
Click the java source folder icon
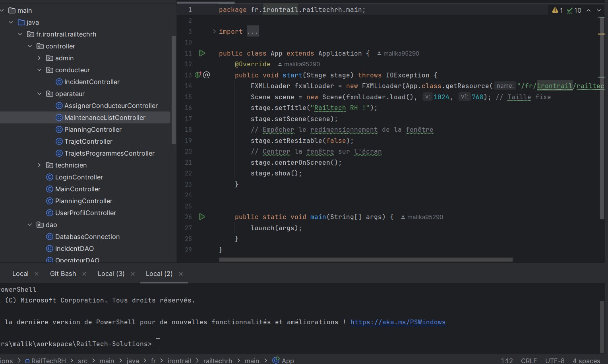coord(21,22)
